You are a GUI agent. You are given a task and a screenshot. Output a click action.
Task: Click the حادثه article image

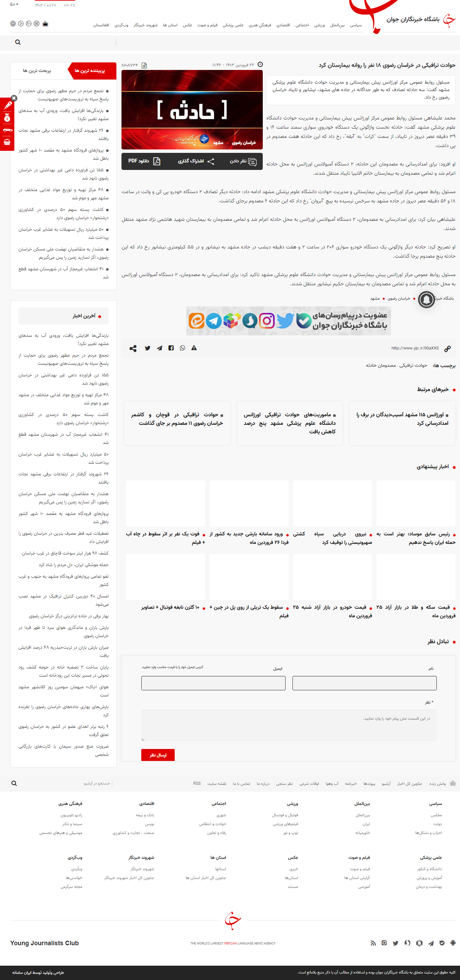pos(192,110)
